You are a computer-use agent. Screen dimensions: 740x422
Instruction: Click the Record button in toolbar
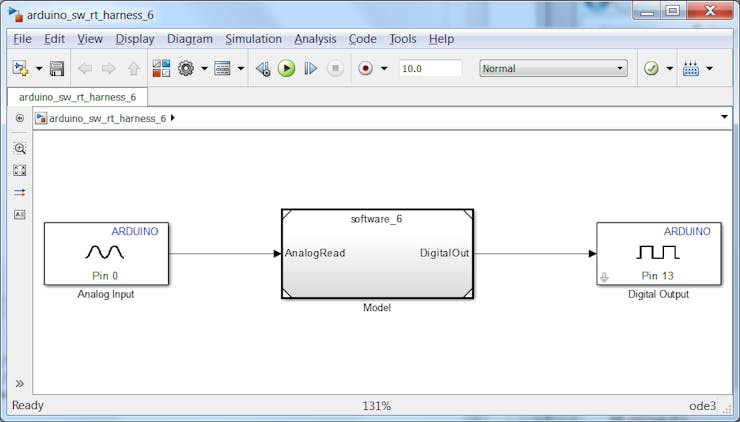point(365,69)
